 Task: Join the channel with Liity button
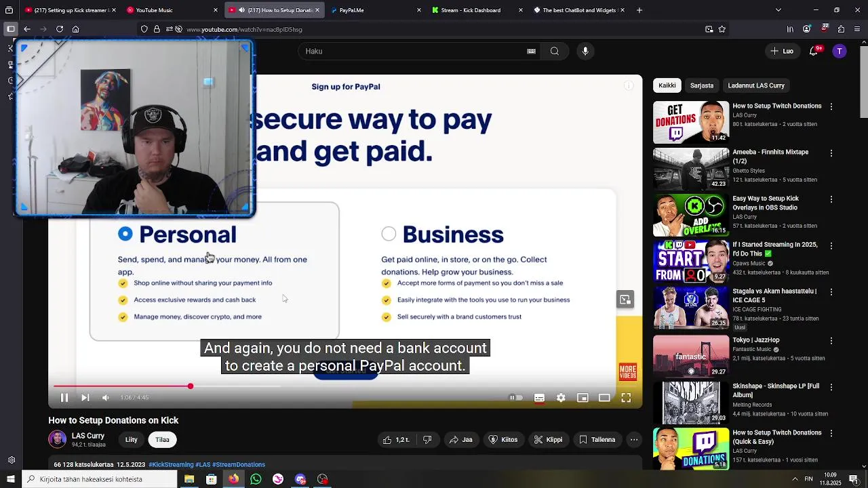131,440
